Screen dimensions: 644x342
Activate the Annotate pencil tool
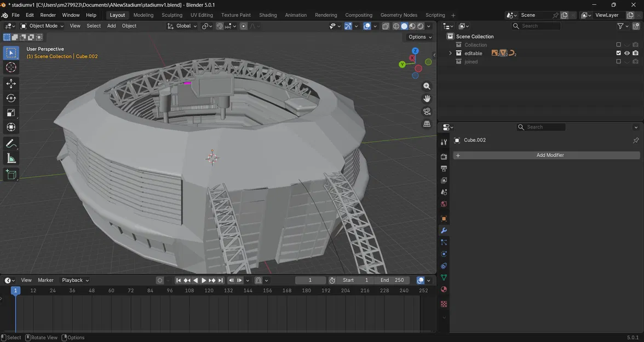click(11, 144)
